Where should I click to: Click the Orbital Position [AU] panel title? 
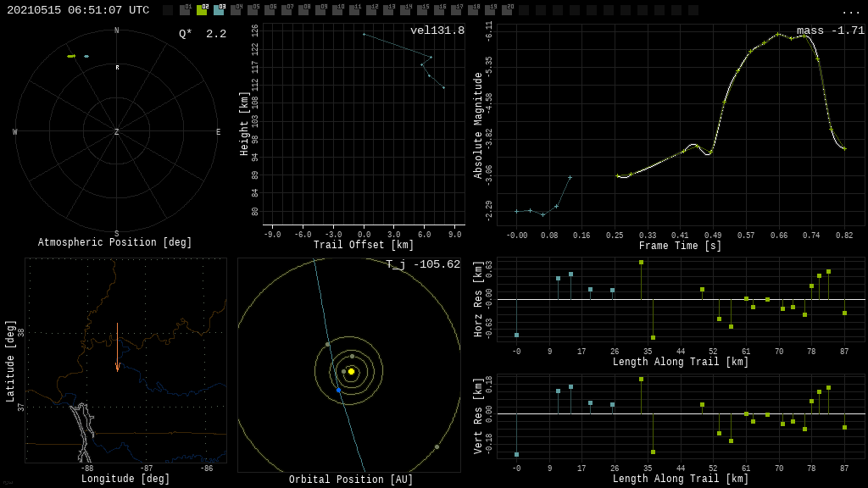tap(351, 480)
